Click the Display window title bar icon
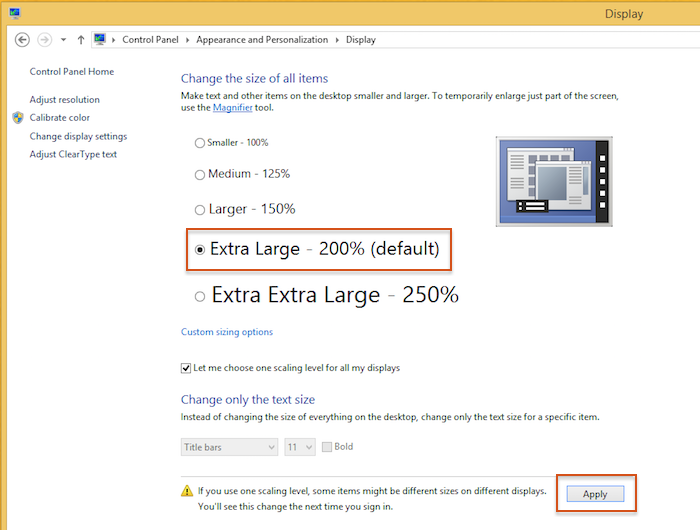The height and width of the screenshot is (530, 700). click(15, 13)
